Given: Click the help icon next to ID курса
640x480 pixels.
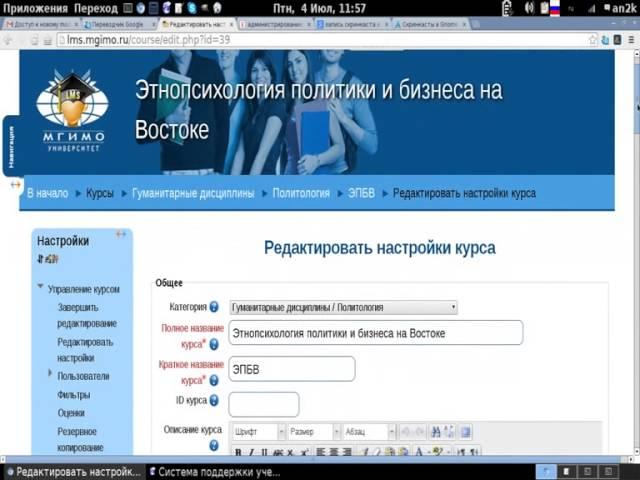Looking at the screenshot, I should [x=214, y=400].
